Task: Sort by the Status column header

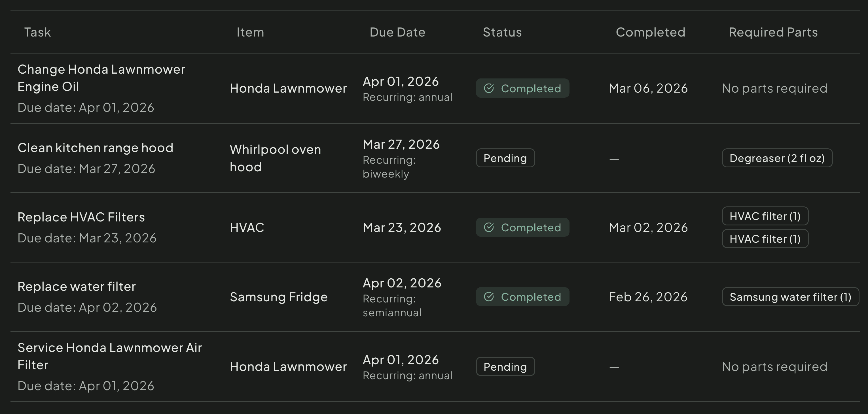Action: (502, 32)
